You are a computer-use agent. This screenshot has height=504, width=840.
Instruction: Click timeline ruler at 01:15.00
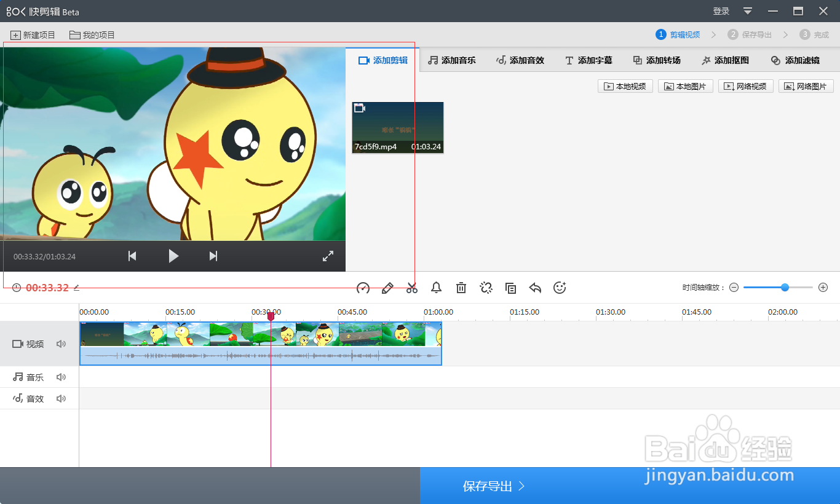click(525, 312)
